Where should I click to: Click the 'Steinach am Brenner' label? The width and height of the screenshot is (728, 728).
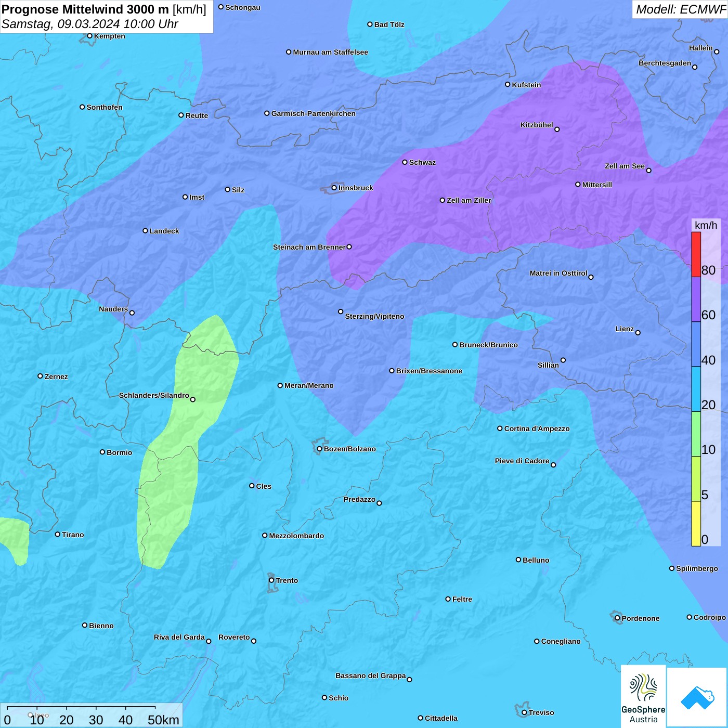coord(309,247)
